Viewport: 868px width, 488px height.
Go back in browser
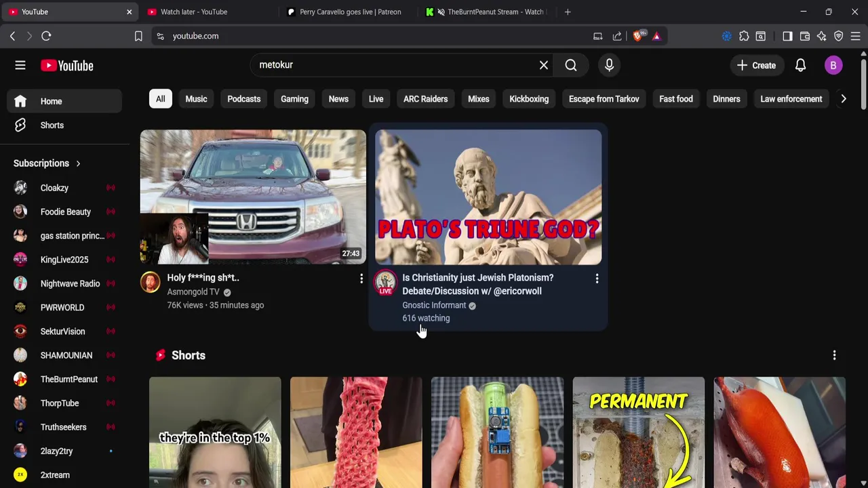12,36
